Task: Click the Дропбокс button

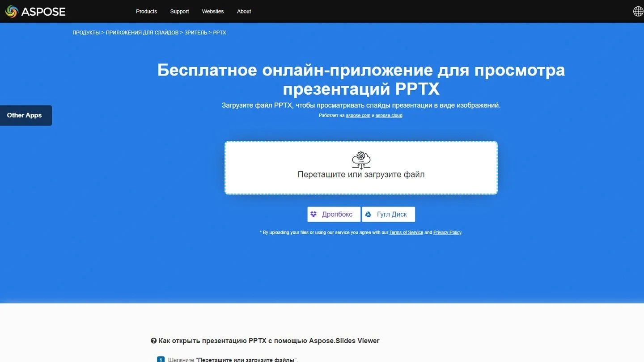Action: 334,215
